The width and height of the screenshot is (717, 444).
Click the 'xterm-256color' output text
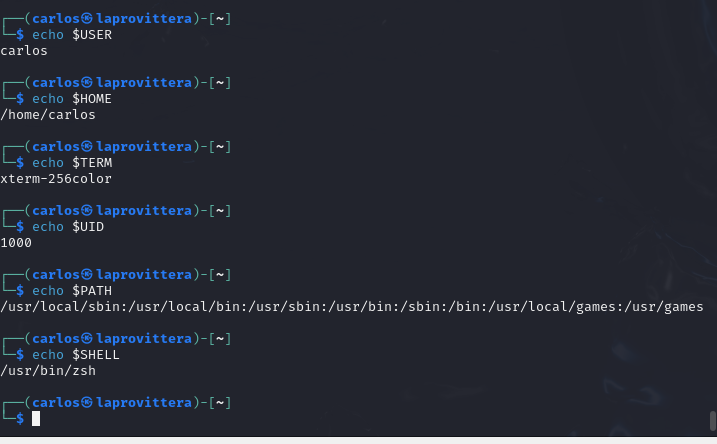56,179
